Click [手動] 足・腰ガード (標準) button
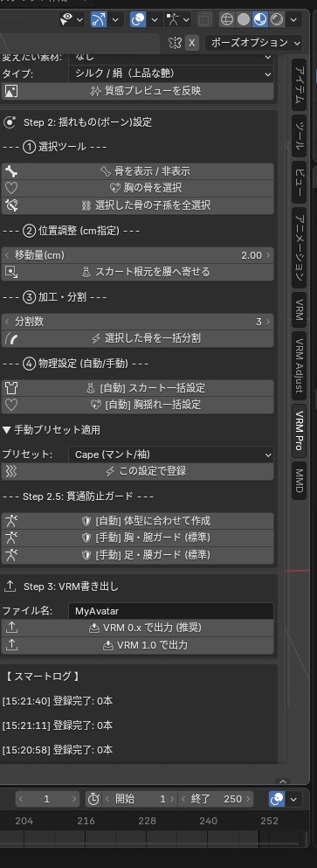 click(x=137, y=555)
